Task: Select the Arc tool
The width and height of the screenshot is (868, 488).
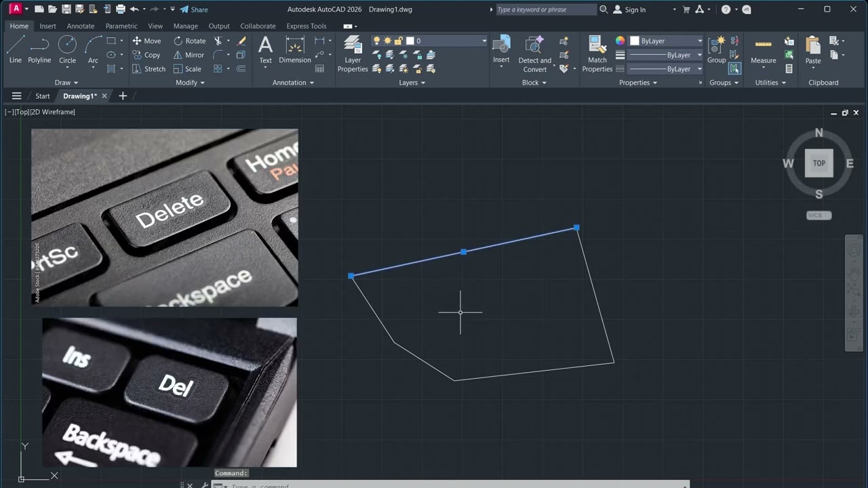Action: pyautogui.click(x=93, y=50)
